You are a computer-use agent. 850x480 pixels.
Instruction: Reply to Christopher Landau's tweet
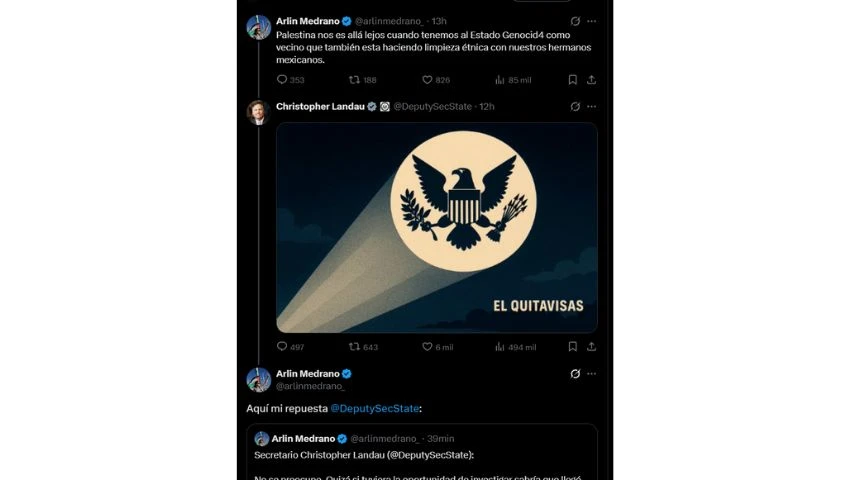tap(282, 346)
